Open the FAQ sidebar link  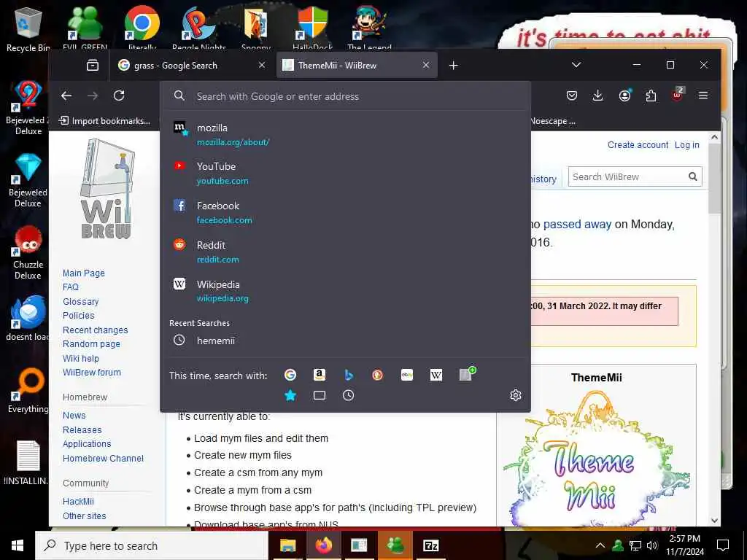(x=71, y=287)
